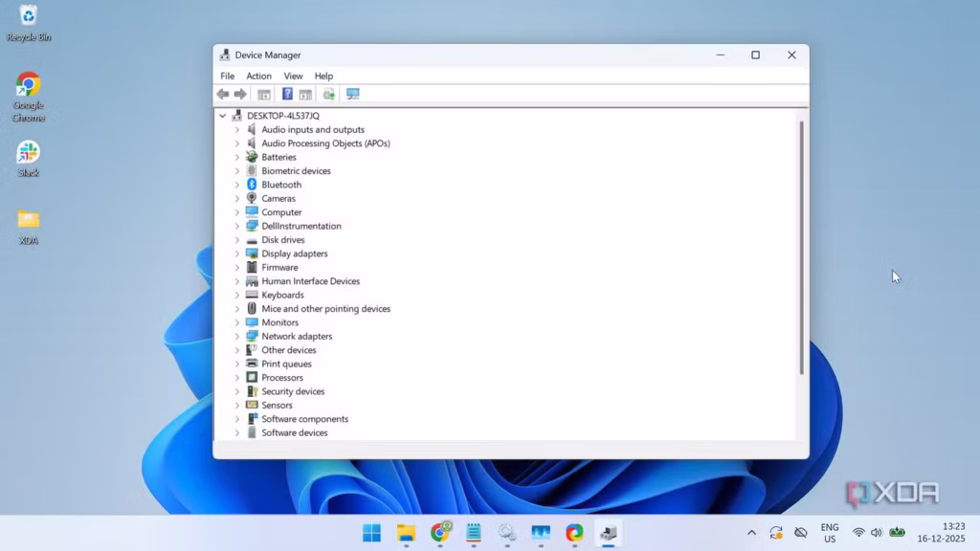The image size is (980, 551).
Task: Expand Audio inputs and outputs chevron
Action: tap(237, 130)
